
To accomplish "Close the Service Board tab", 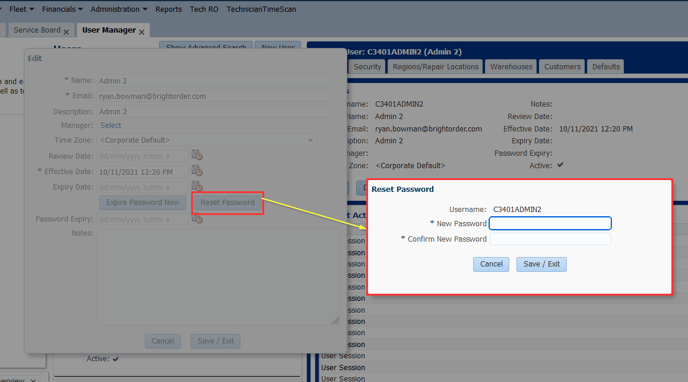I will [x=66, y=32].
